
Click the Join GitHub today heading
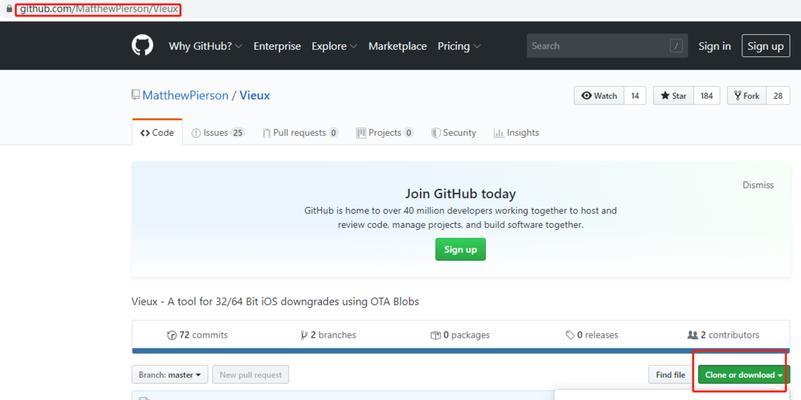pos(460,194)
